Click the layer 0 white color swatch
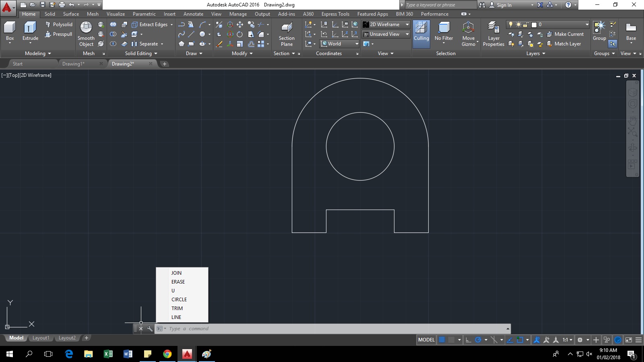 [534, 25]
